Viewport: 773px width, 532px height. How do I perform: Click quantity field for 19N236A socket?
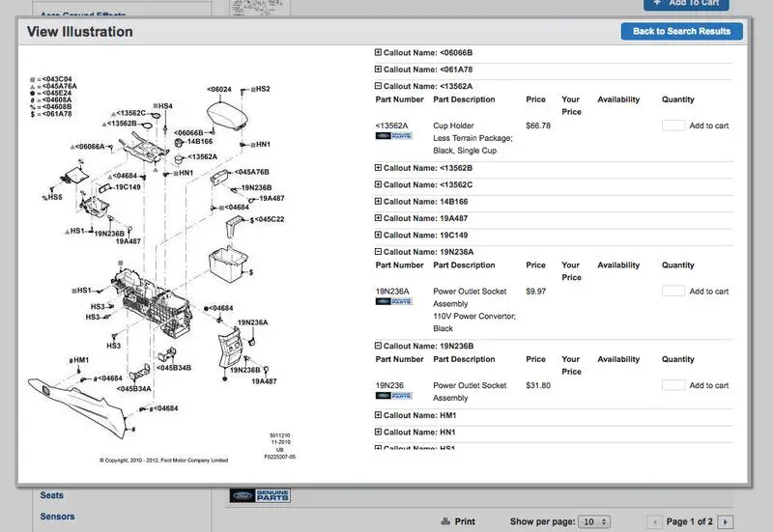pyautogui.click(x=673, y=292)
